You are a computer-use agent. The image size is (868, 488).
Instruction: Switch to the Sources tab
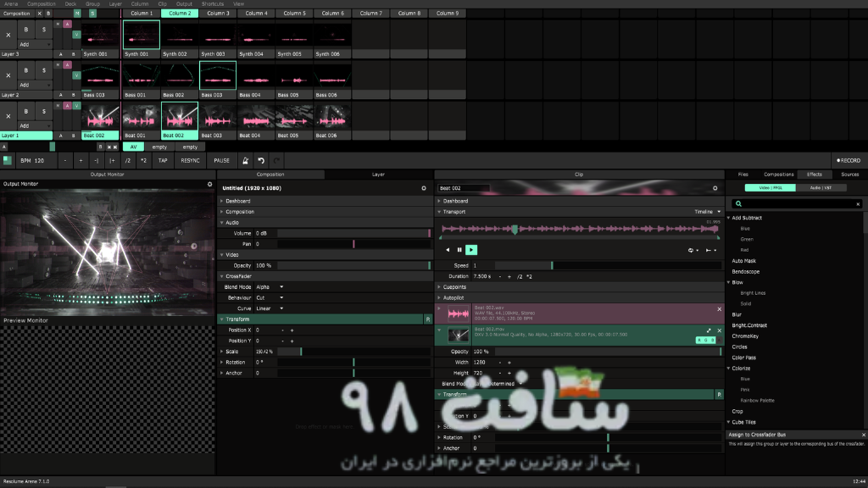click(x=849, y=175)
